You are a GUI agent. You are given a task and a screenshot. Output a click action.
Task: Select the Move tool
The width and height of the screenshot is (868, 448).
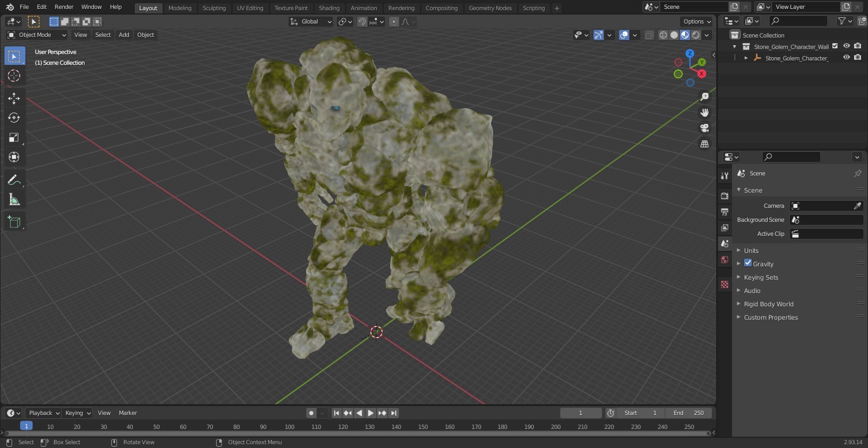coord(14,98)
